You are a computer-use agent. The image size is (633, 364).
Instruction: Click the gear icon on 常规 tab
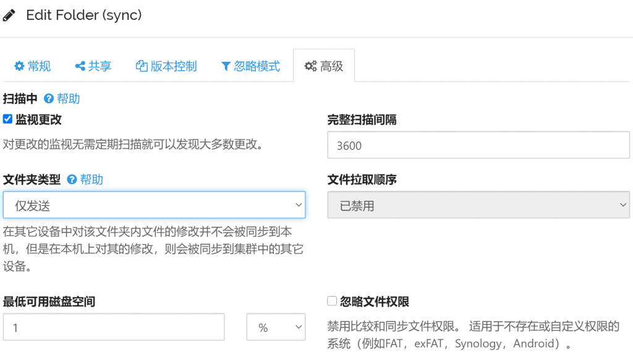[19, 66]
